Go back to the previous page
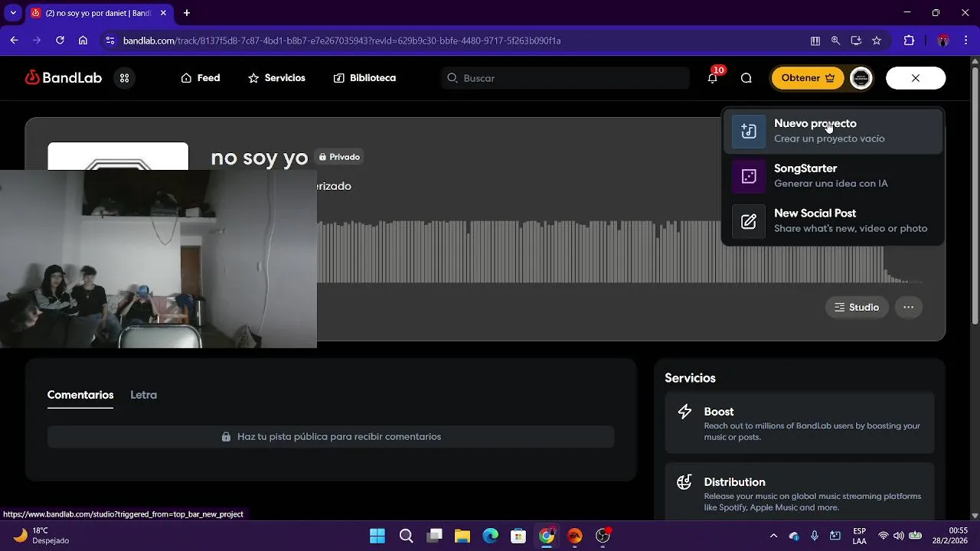 pos(14,41)
